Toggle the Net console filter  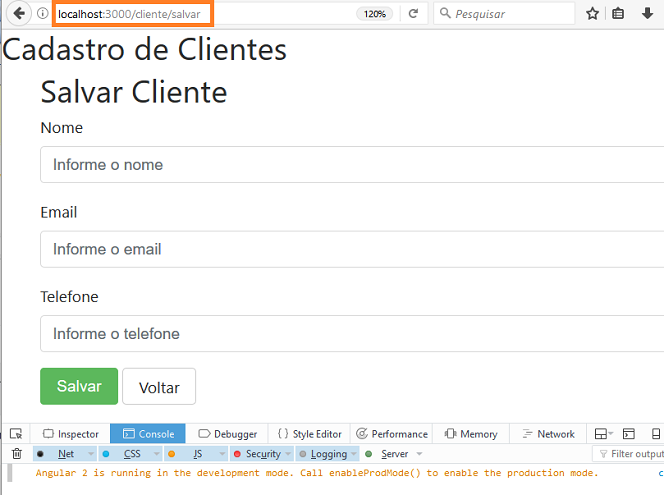tap(59, 454)
